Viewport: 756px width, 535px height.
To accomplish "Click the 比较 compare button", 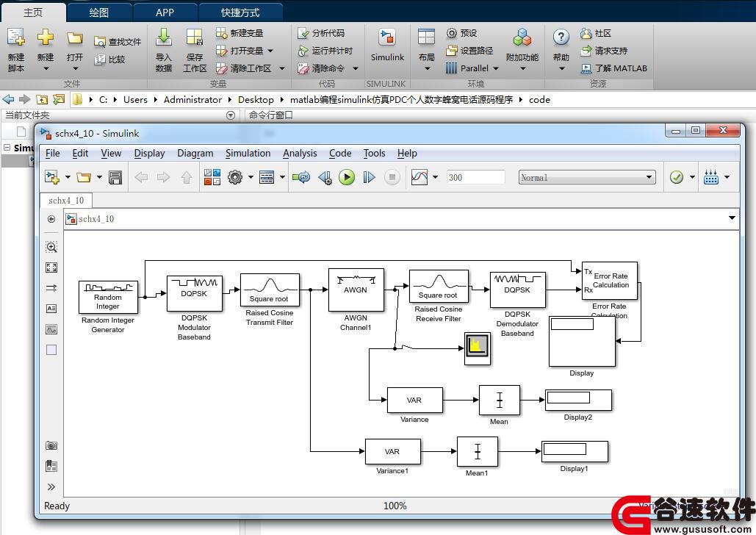I will 110,60.
